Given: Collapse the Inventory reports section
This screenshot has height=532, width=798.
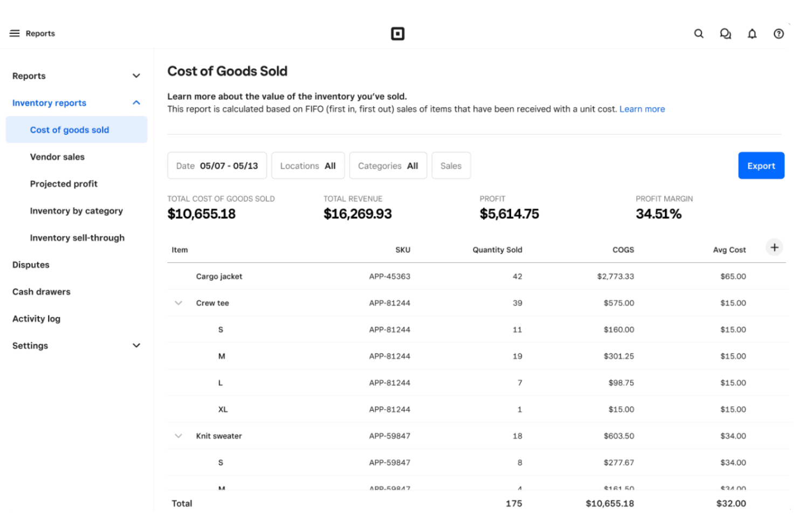Looking at the screenshot, I should click(136, 102).
